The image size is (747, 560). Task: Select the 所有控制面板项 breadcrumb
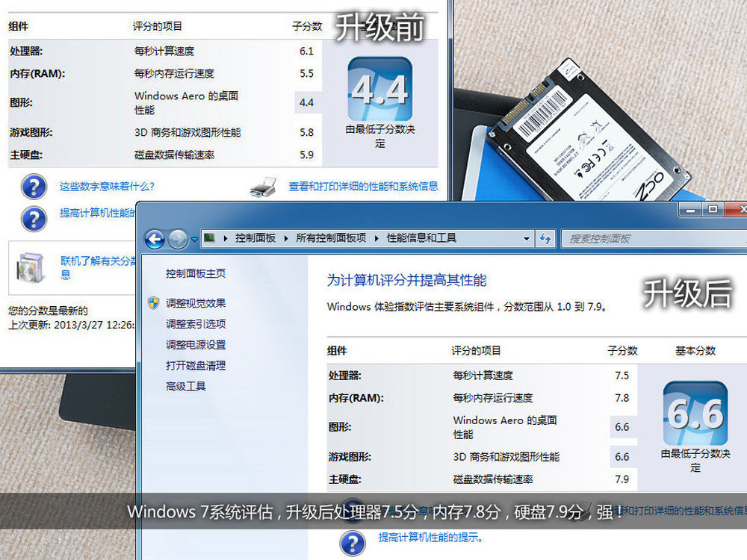[x=331, y=238]
